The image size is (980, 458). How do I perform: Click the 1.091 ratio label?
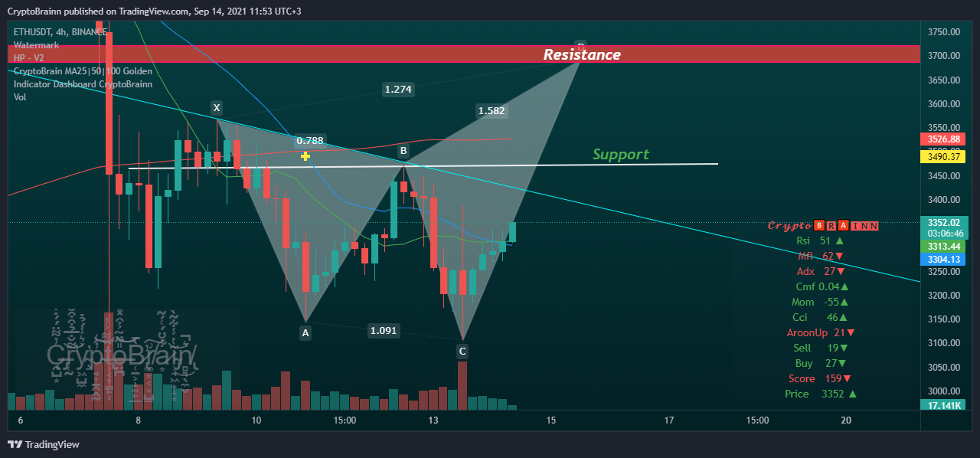click(383, 330)
